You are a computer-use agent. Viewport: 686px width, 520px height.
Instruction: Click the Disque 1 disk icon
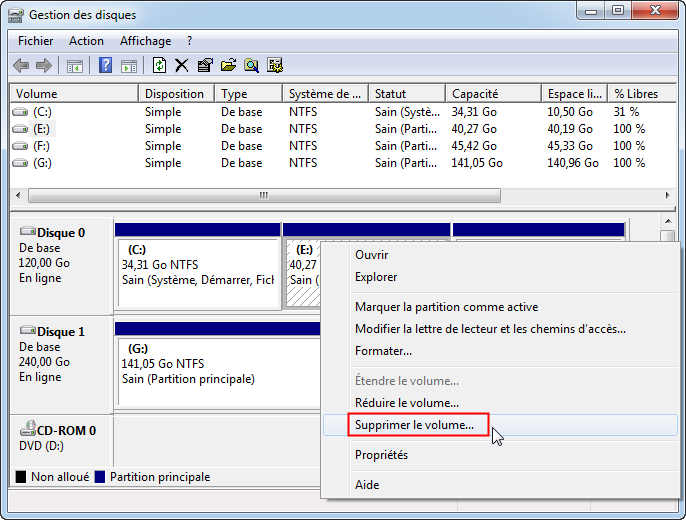(28, 330)
